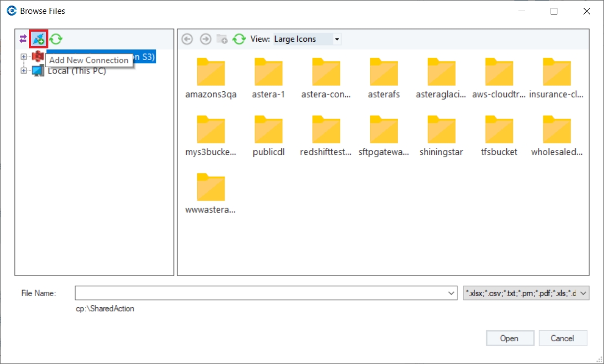
Task: Select the shiningstar folder
Action: 441,136
